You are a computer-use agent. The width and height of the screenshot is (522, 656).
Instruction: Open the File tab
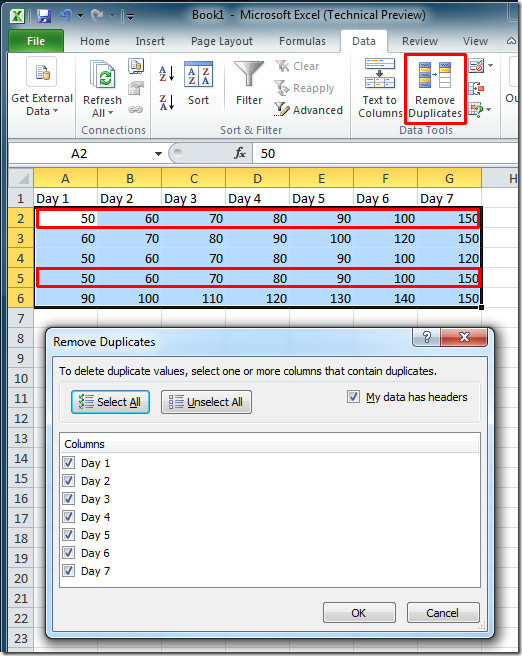point(36,41)
